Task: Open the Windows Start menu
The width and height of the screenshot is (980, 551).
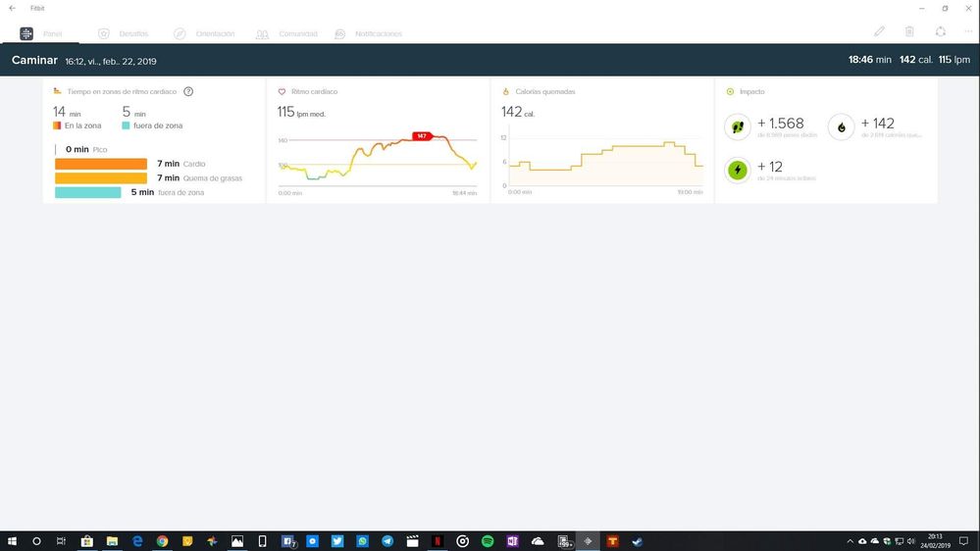Action: [11, 541]
